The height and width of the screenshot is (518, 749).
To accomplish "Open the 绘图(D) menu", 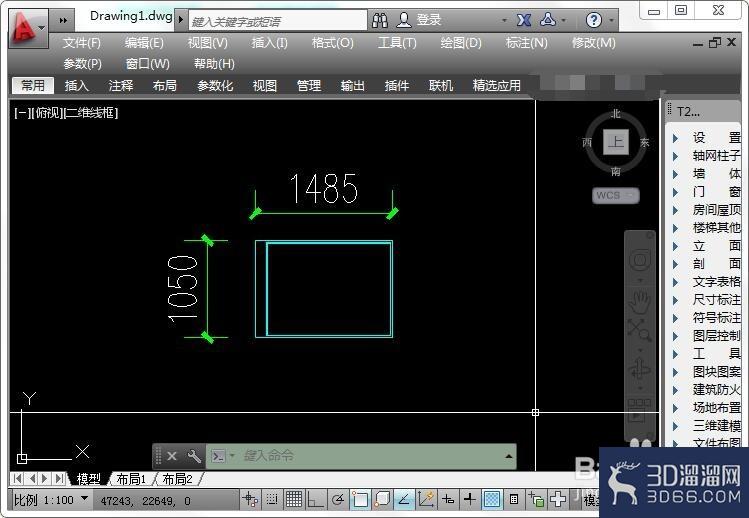I will [460, 43].
